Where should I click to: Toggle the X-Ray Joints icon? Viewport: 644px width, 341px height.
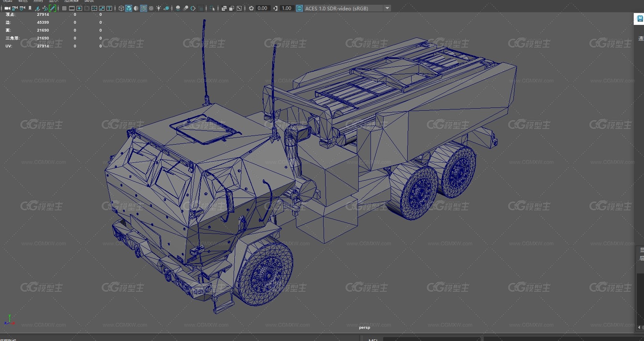pyautogui.click(x=239, y=8)
